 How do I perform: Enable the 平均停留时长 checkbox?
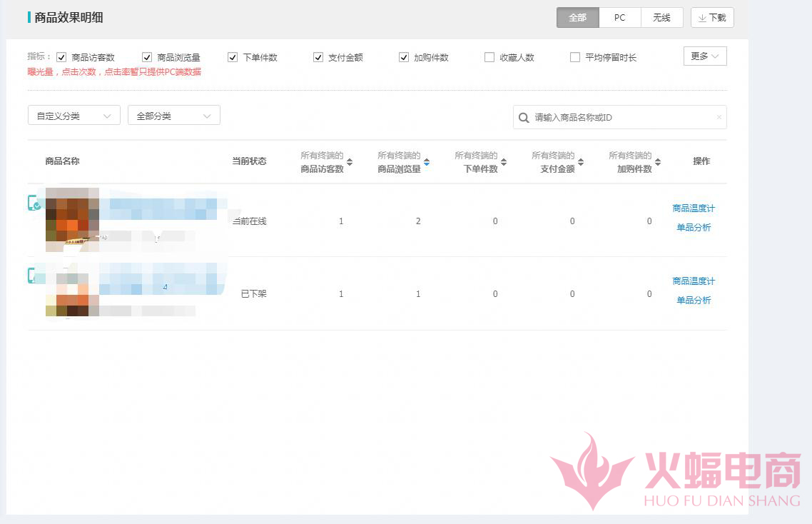click(575, 57)
